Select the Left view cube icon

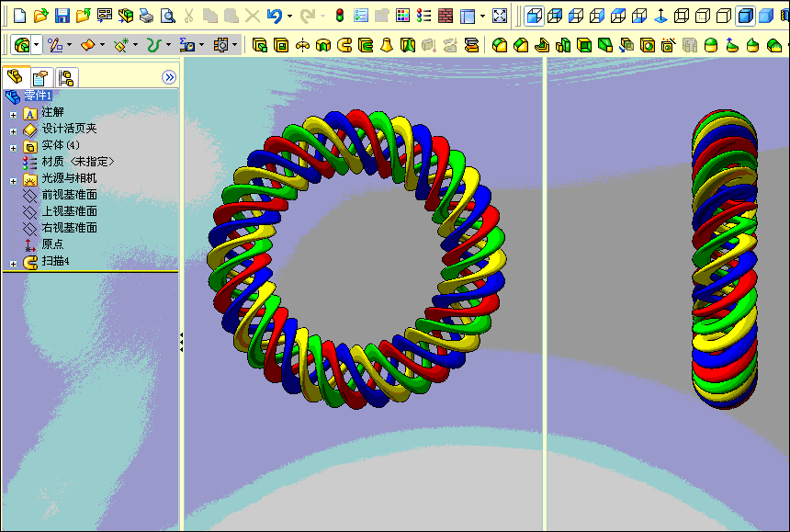[x=576, y=16]
